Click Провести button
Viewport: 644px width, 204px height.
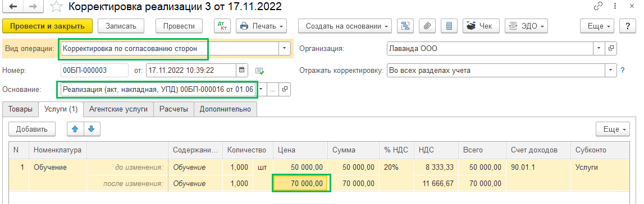(x=179, y=26)
